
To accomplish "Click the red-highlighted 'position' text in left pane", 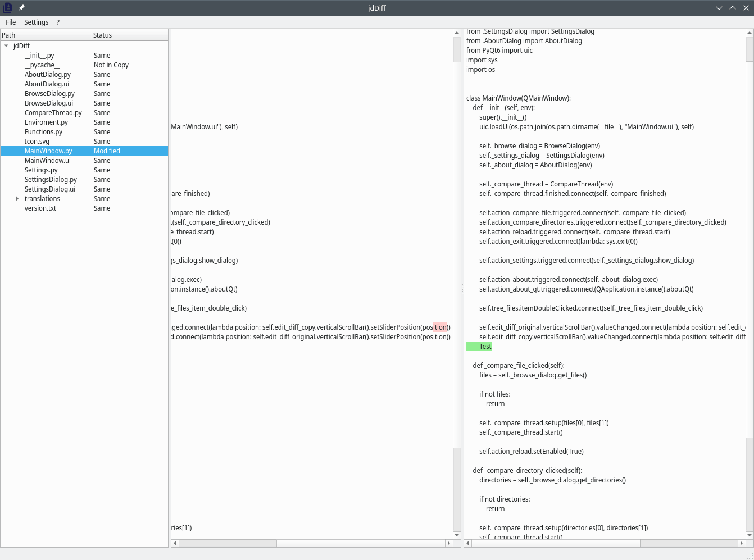I will point(440,327).
